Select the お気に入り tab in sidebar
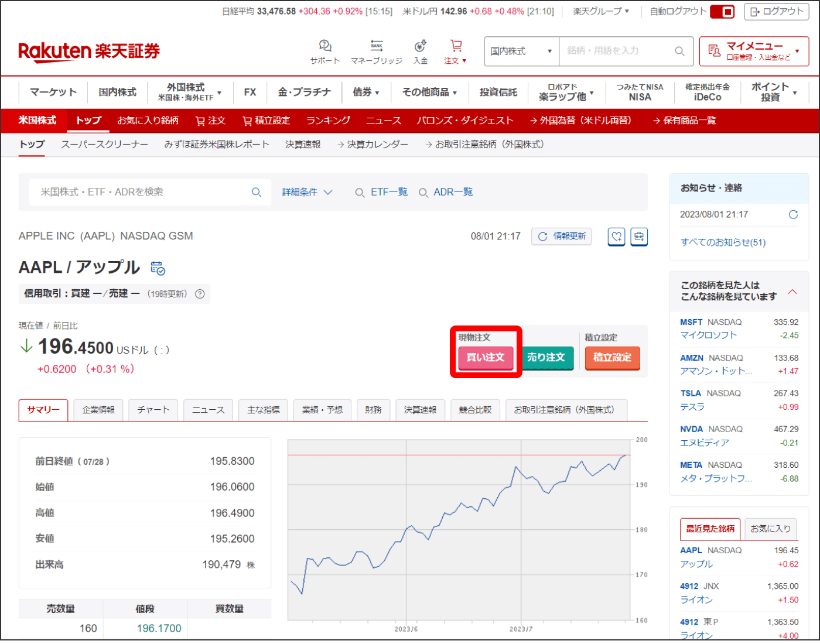The image size is (820, 644). coord(770,529)
